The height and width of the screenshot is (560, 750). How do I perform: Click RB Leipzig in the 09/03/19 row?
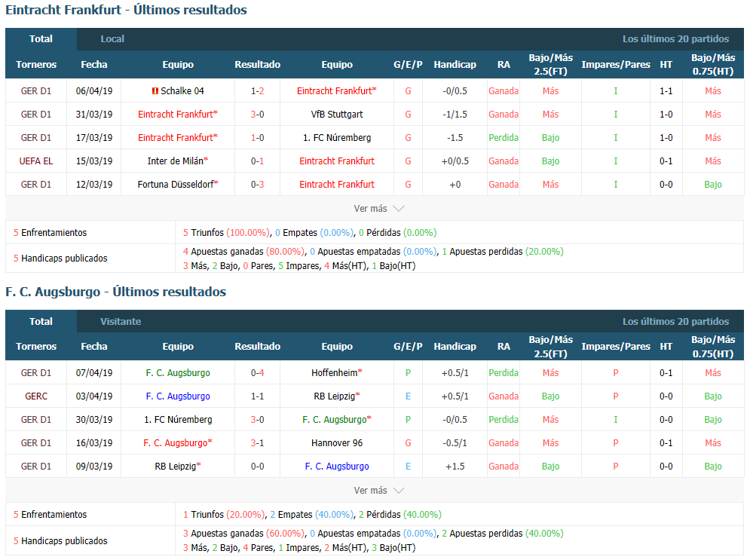[177, 467]
